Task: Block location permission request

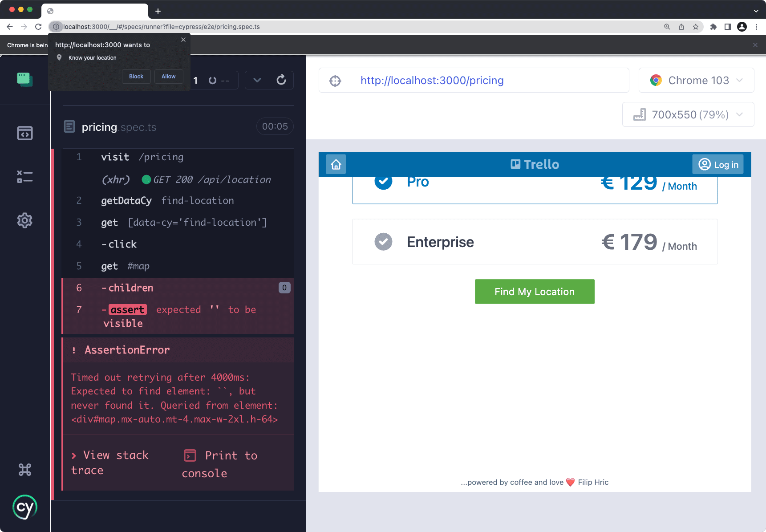Action: pos(136,77)
